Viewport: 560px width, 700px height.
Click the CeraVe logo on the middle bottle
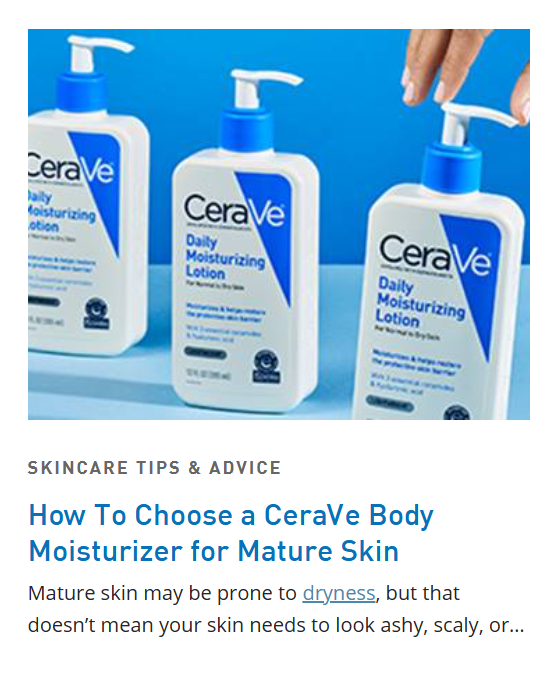[234, 211]
